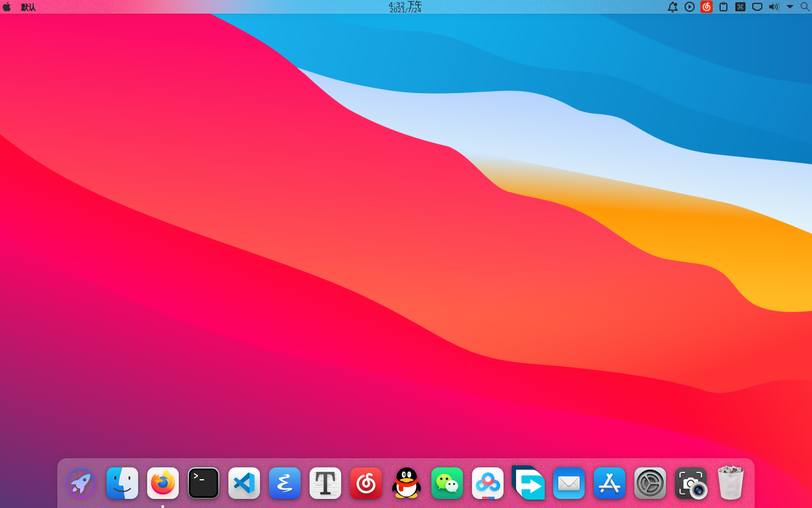Click the command-key tray icon
The image size is (812, 508).
[740, 7]
